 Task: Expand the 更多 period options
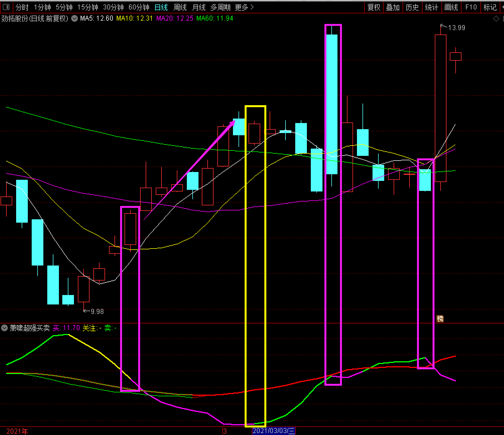point(244,7)
